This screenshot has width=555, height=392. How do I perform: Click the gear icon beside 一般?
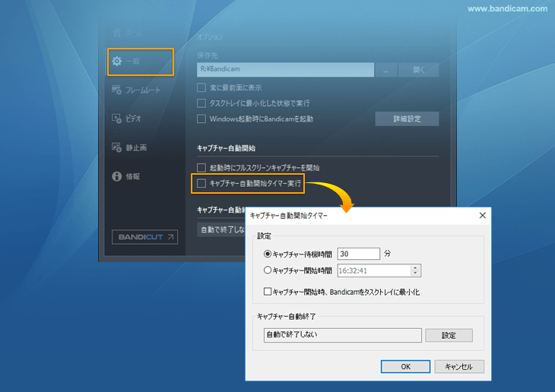(x=117, y=62)
